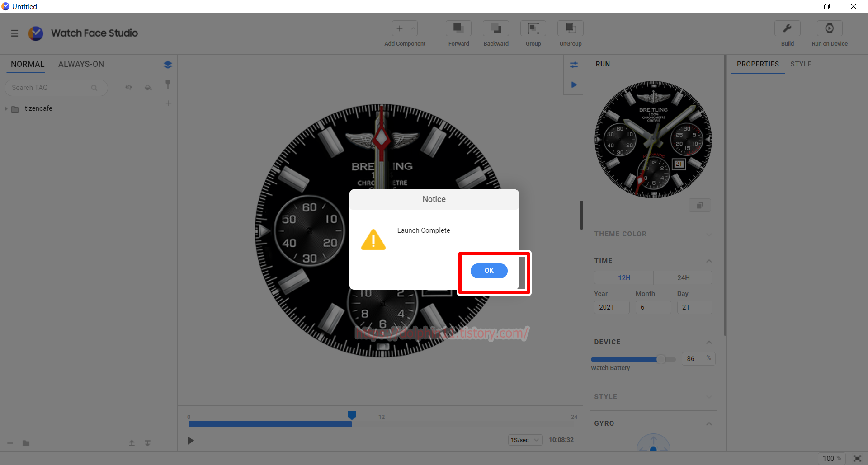
Task: Click the remove layer minus icon
Action: click(10, 443)
